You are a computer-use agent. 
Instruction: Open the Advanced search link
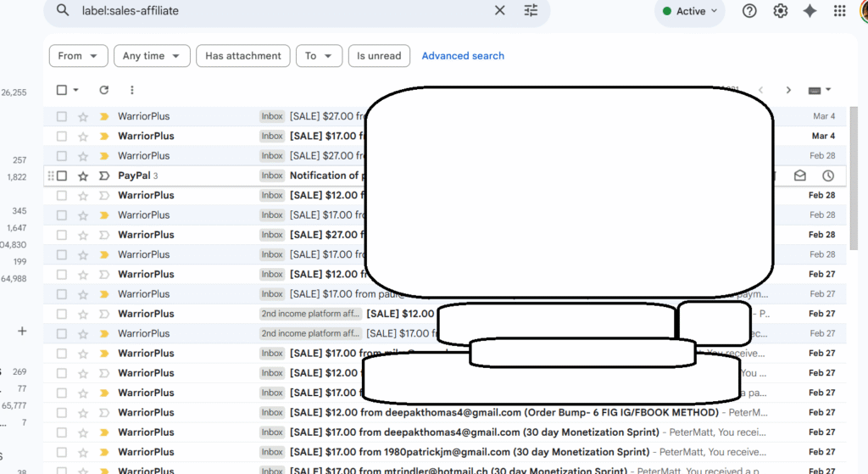coord(463,56)
